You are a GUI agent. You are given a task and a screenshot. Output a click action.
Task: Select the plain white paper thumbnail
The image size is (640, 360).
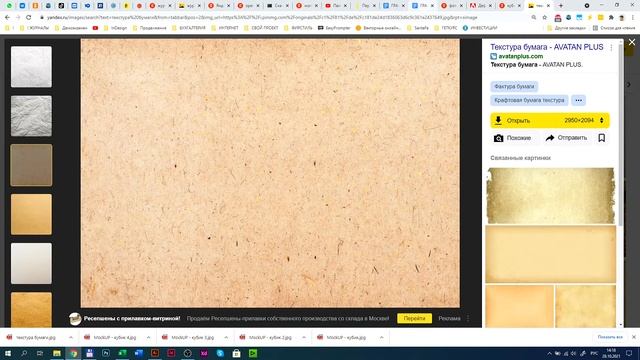[x=31, y=263]
